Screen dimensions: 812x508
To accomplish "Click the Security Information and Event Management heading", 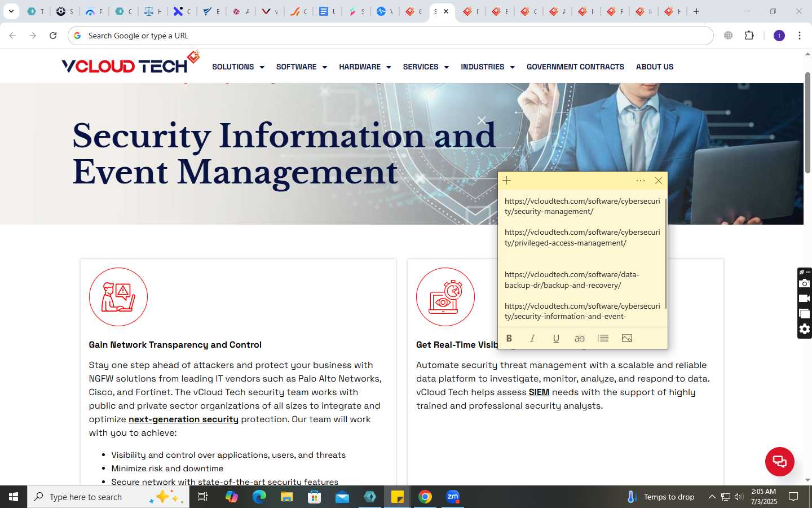I will click(x=284, y=154).
